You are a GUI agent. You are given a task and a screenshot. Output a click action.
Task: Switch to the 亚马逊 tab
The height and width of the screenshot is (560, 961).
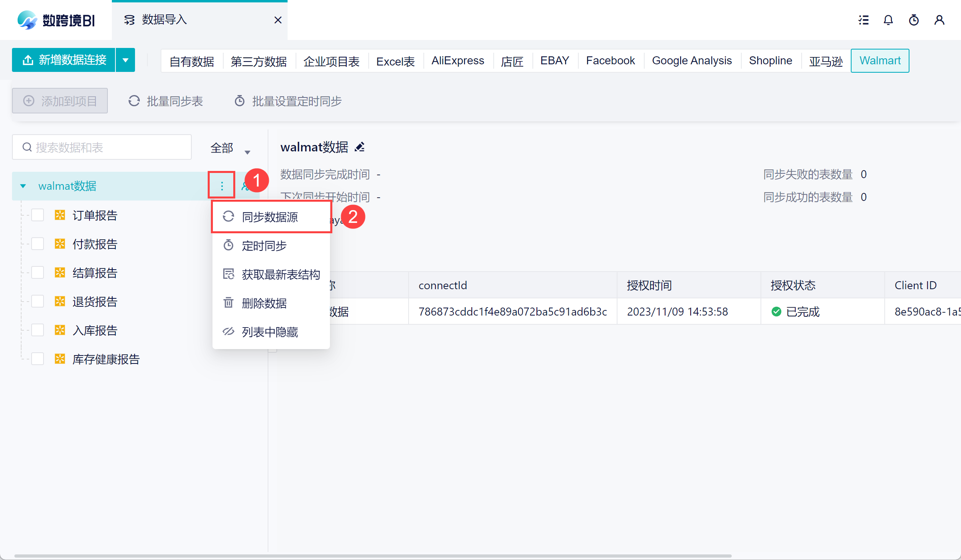point(826,61)
